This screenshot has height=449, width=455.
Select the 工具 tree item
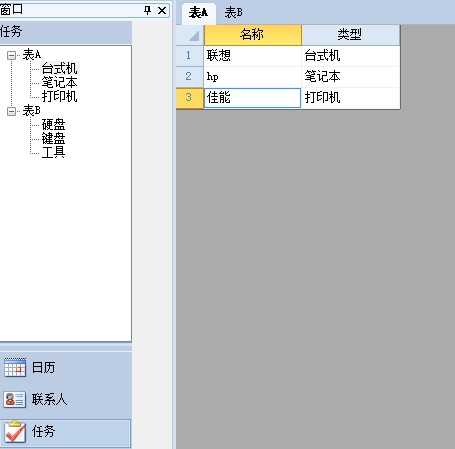tap(53, 152)
